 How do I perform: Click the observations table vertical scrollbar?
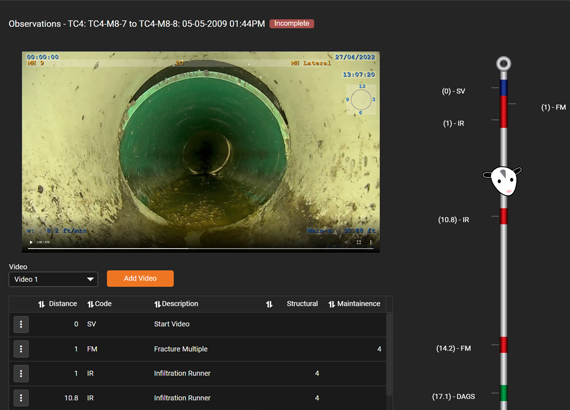click(389, 353)
